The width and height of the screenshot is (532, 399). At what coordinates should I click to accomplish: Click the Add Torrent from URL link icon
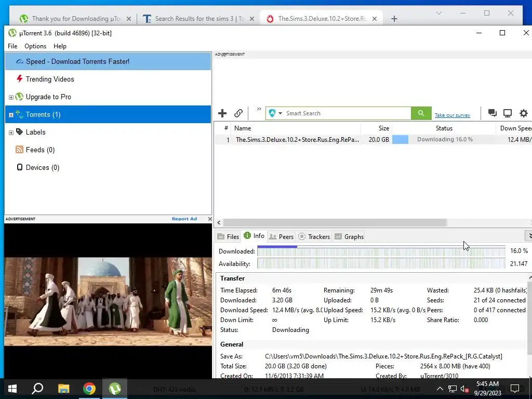tap(238, 113)
